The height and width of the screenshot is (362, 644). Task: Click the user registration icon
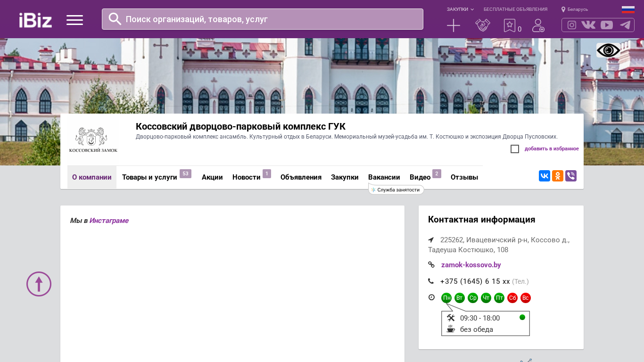(x=538, y=25)
